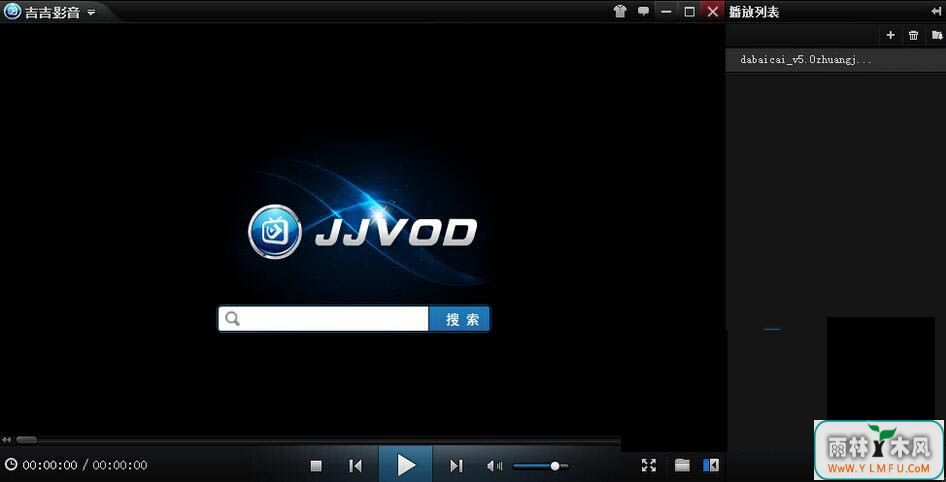Click the 00:00:00 / 00:00:00 time readout
This screenshot has width=946, height=482.
pos(84,465)
